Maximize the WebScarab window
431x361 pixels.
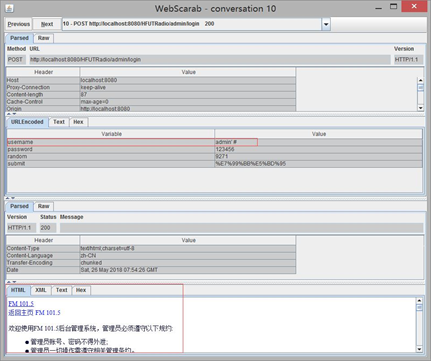[x=394, y=6]
